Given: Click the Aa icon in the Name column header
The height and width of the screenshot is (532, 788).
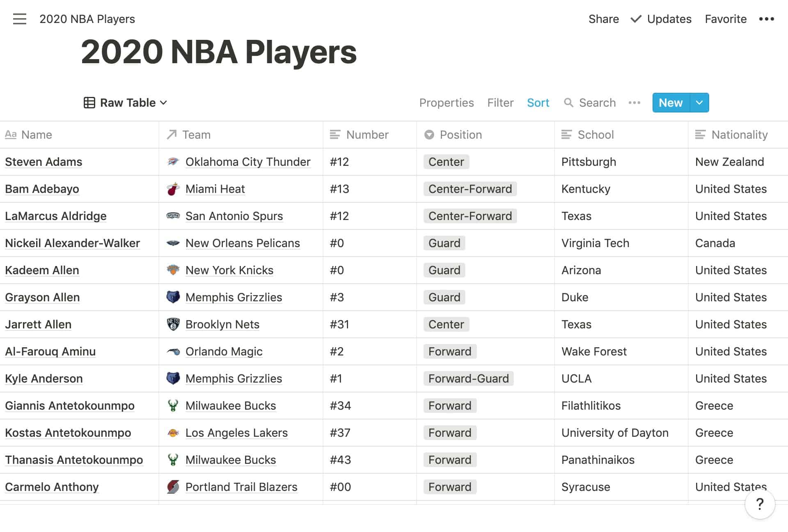Looking at the screenshot, I should click(x=11, y=134).
